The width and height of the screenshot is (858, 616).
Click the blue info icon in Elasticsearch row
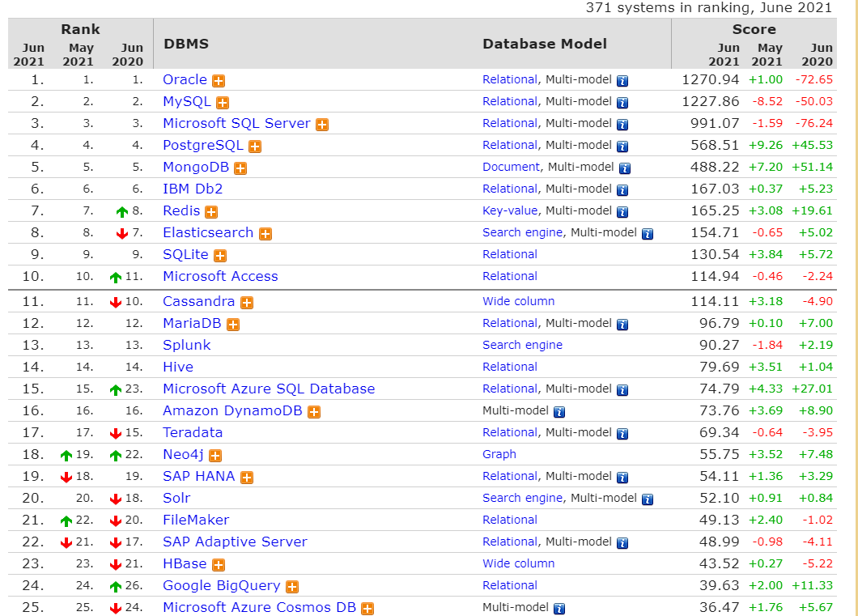pos(648,234)
